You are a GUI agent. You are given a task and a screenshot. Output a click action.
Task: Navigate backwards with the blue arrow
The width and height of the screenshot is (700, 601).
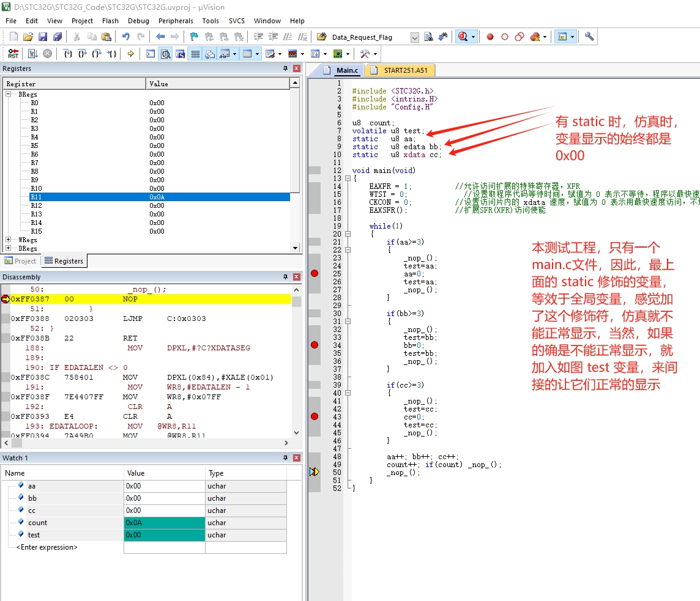pyautogui.click(x=160, y=37)
